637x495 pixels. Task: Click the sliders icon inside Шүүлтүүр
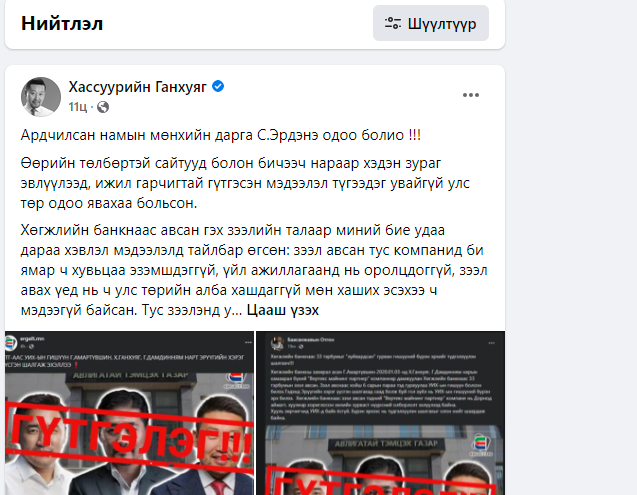pos(393,23)
